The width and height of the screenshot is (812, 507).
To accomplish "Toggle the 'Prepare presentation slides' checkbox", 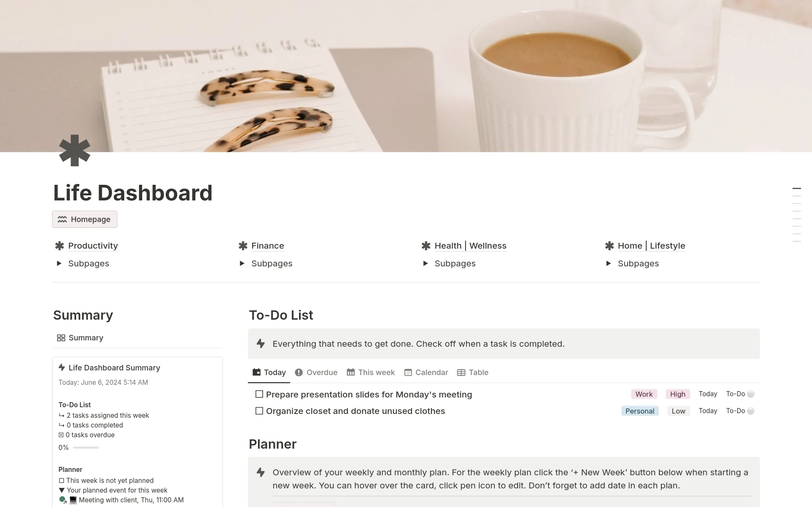I will point(259,394).
